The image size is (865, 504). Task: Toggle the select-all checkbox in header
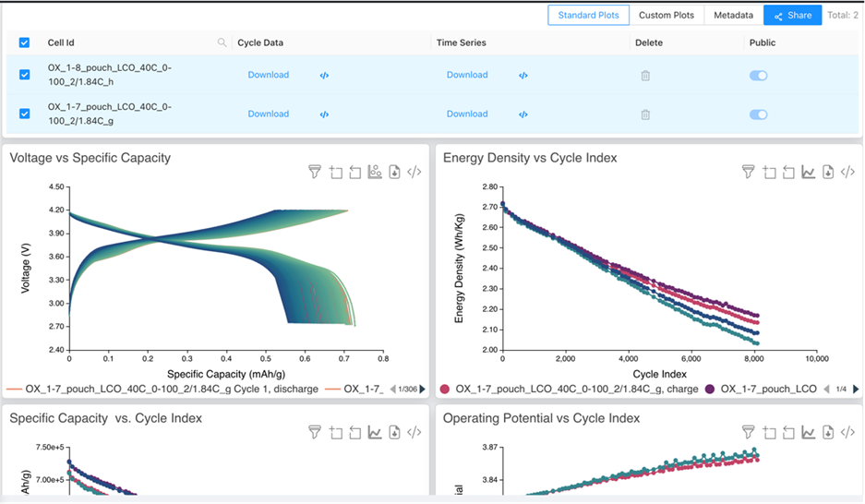coord(24,42)
